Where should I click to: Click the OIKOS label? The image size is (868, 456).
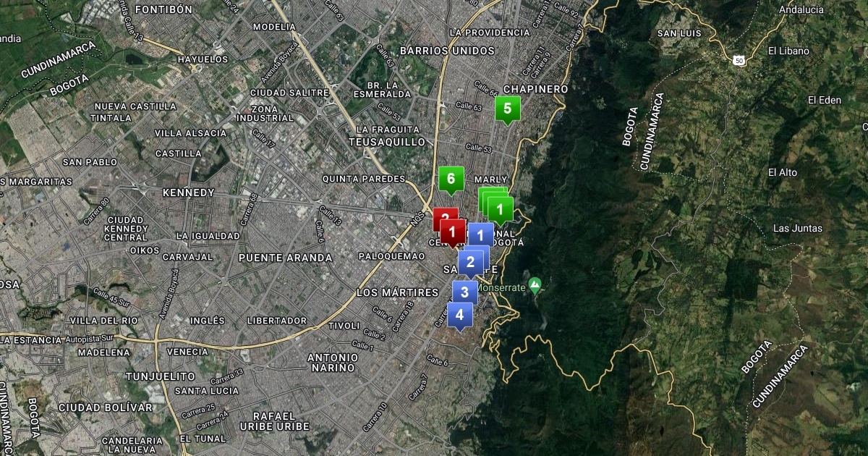pos(145,250)
